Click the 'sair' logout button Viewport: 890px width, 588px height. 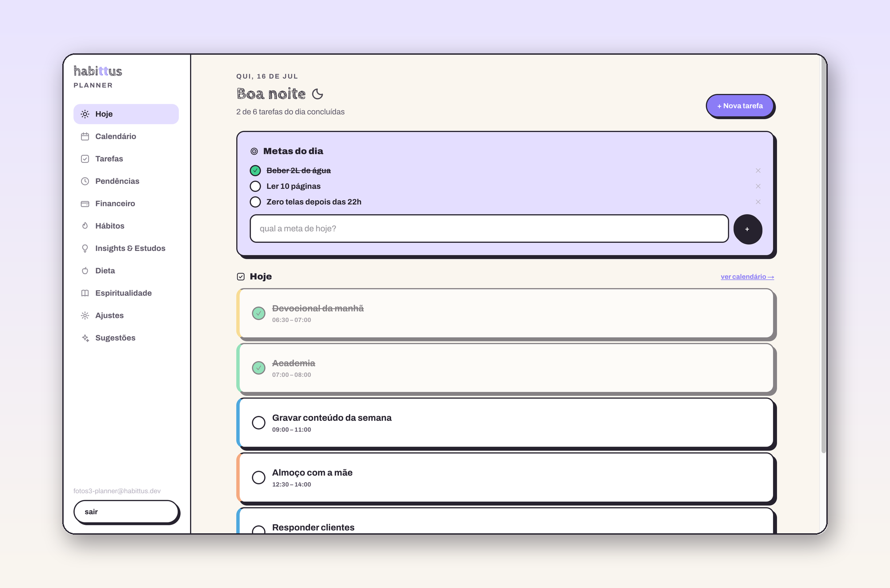point(126,511)
